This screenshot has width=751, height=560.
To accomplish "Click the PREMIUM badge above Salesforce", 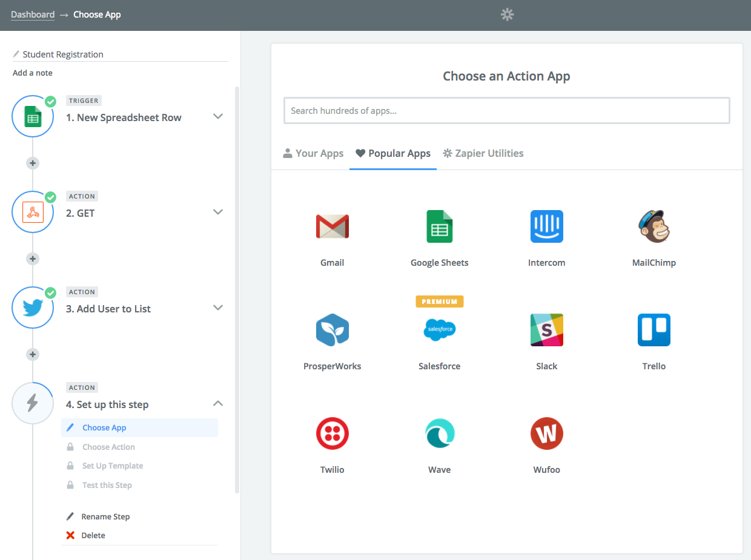I will [x=440, y=301].
